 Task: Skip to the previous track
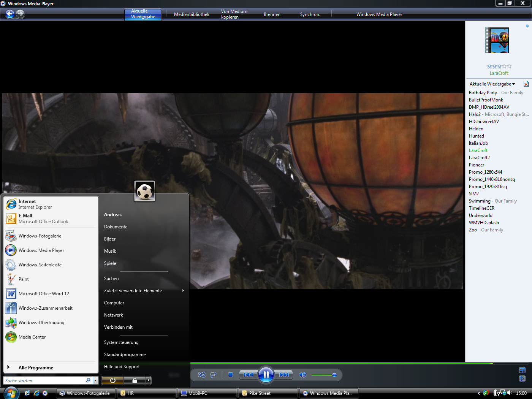[248, 375]
